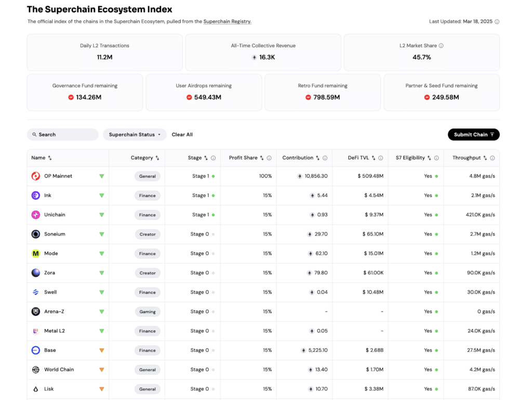Sort by S7 Eligibility arrows icon
The image size is (532, 400).
(x=429, y=158)
